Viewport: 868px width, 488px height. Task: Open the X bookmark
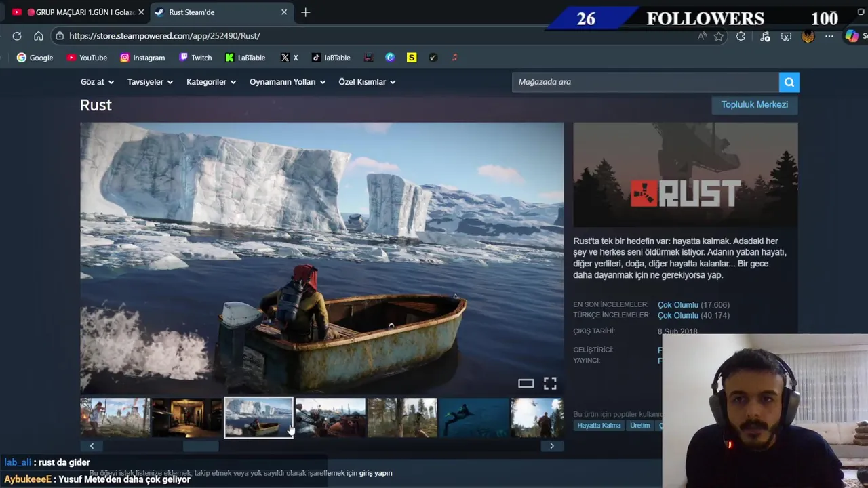[289, 58]
